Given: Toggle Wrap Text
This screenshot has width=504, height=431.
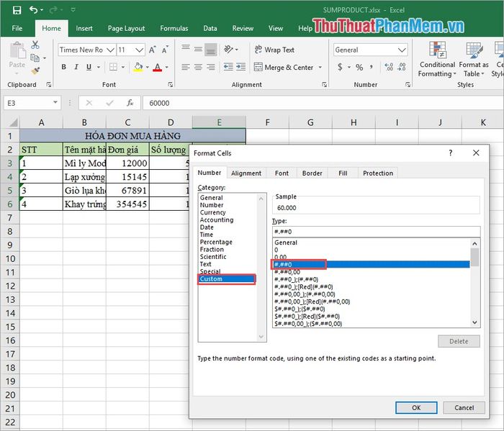Looking at the screenshot, I should [x=274, y=50].
